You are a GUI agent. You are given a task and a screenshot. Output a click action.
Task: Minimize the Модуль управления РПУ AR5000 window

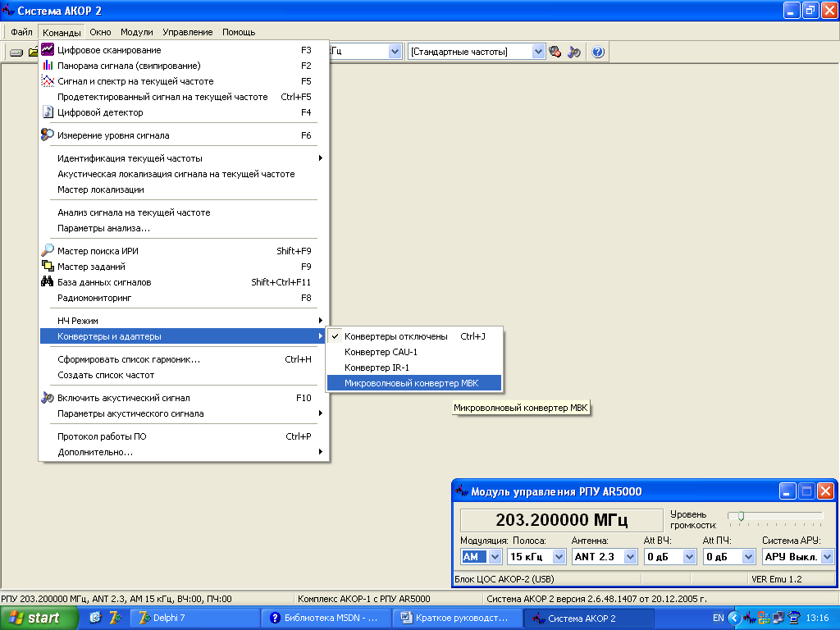pos(787,491)
